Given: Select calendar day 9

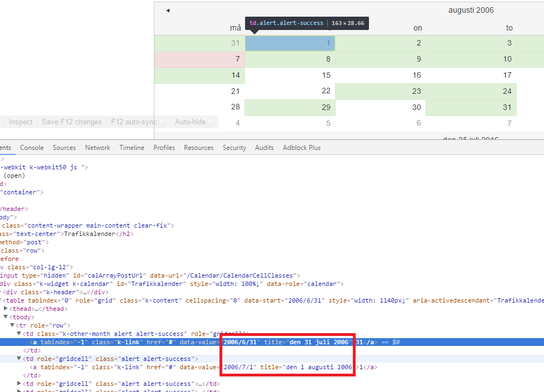Looking at the screenshot, I should point(381,59).
